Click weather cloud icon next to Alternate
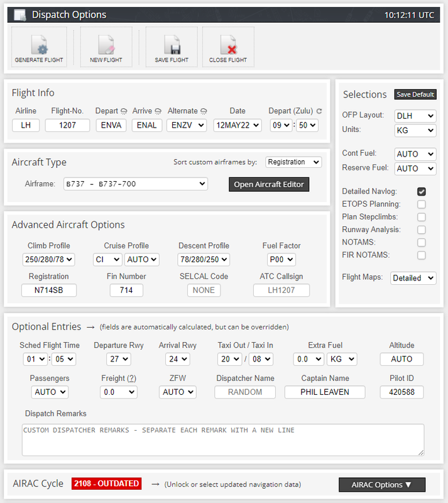The width and height of the screenshot is (448, 503). 204,111
